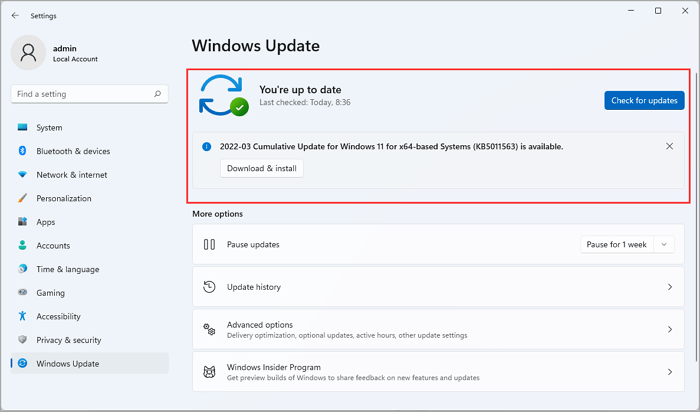The height and width of the screenshot is (412, 700).
Task: Open Update history chevron
Action: point(670,287)
